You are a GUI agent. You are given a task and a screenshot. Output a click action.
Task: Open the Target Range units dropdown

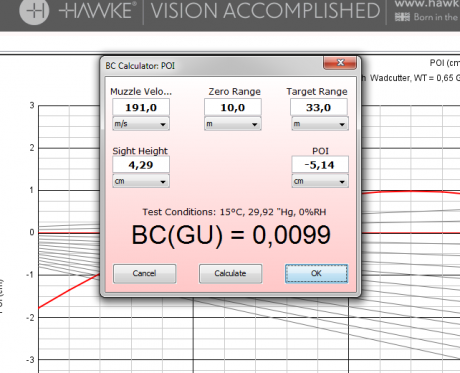click(320, 124)
